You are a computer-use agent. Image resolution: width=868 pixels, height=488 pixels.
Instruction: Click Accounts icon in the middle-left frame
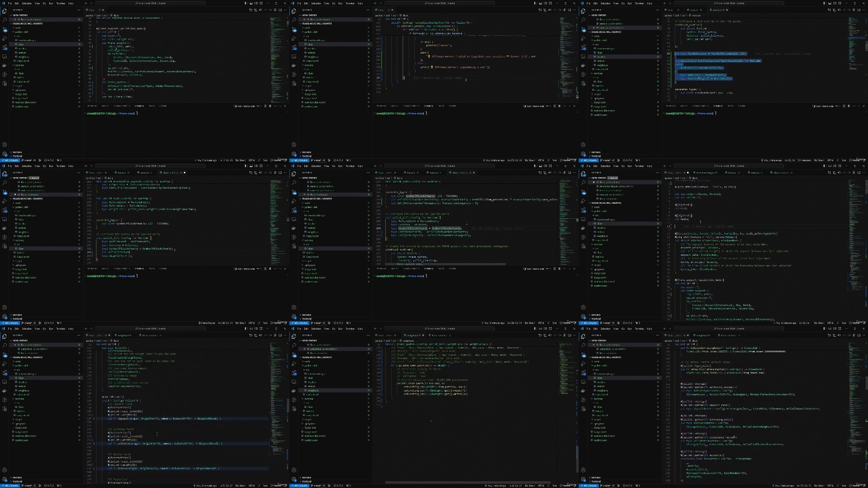click(x=4, y=307)
